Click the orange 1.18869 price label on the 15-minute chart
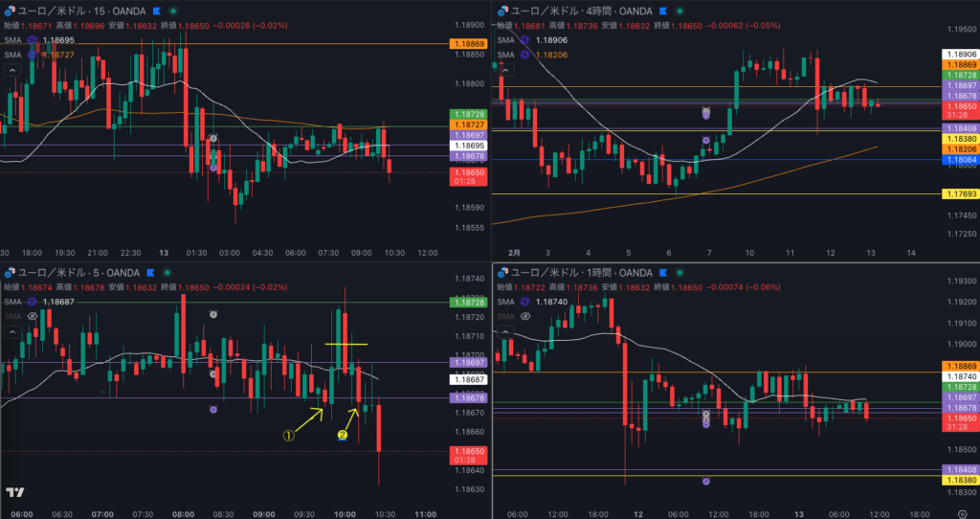The width and height of the screenshot is (980, 519). coord(467,44)
